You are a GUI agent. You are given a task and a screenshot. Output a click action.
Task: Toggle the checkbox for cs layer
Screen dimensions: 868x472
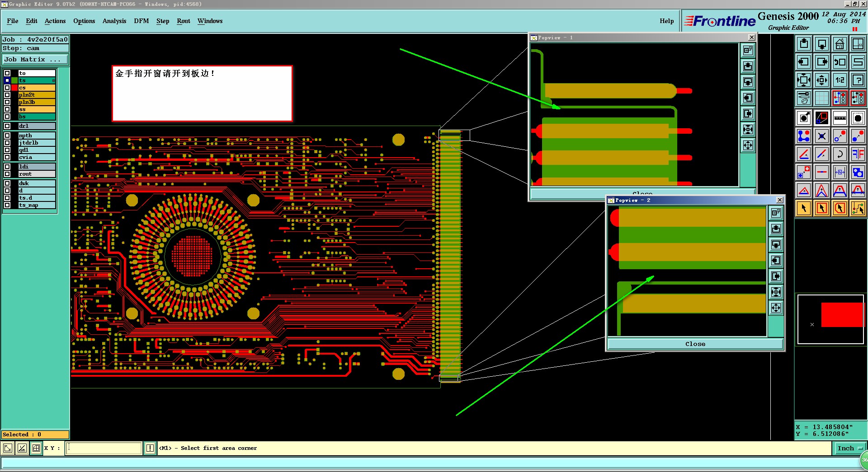pos(7,88)
